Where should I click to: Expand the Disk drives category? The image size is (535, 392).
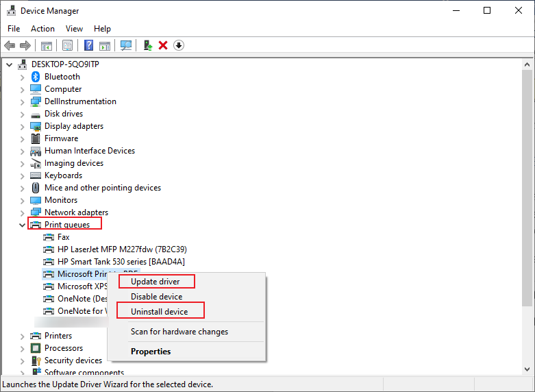point(22,114)
